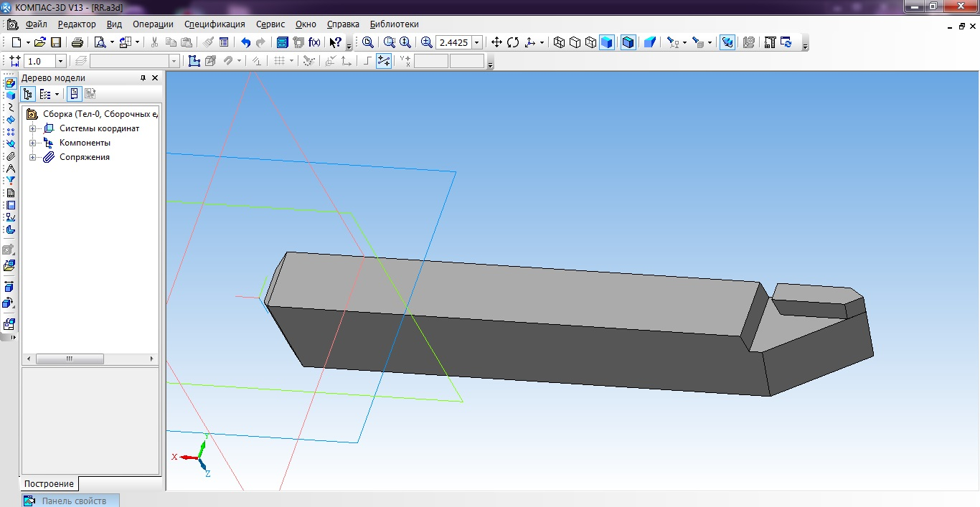This screenshot has height=507, width=980.
Task: Switch to hidden lines removed display
Action: (x=575, y=42)
